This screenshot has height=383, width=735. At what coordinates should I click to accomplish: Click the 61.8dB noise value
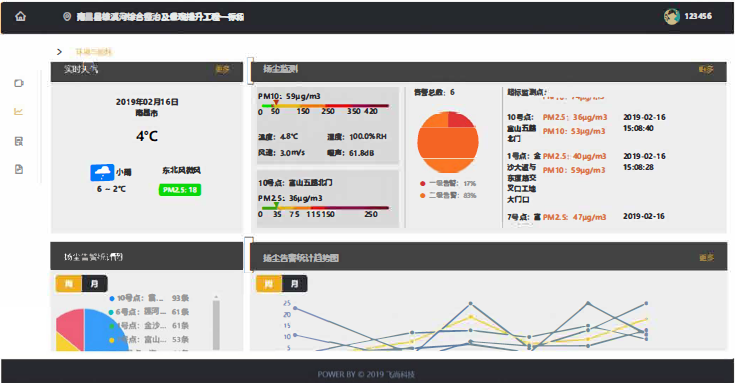[x=361, y=153]
